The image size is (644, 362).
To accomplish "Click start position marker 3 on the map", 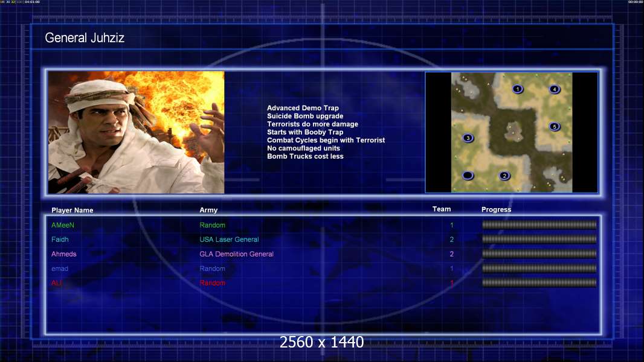I will click(x=468, y=138).
